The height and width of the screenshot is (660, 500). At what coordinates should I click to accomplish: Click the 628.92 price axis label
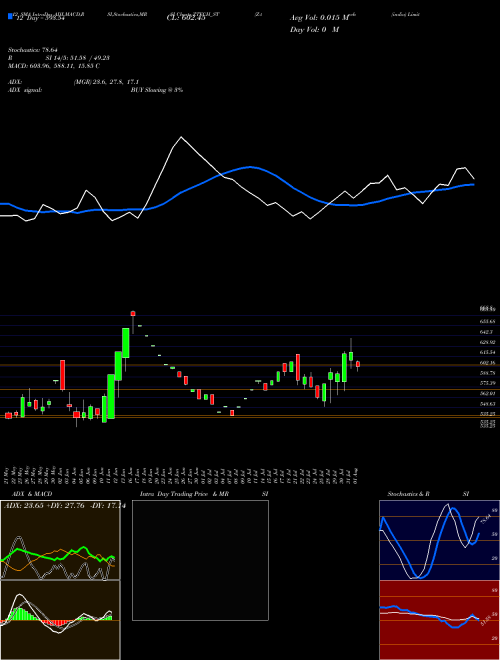coord(487,342)
